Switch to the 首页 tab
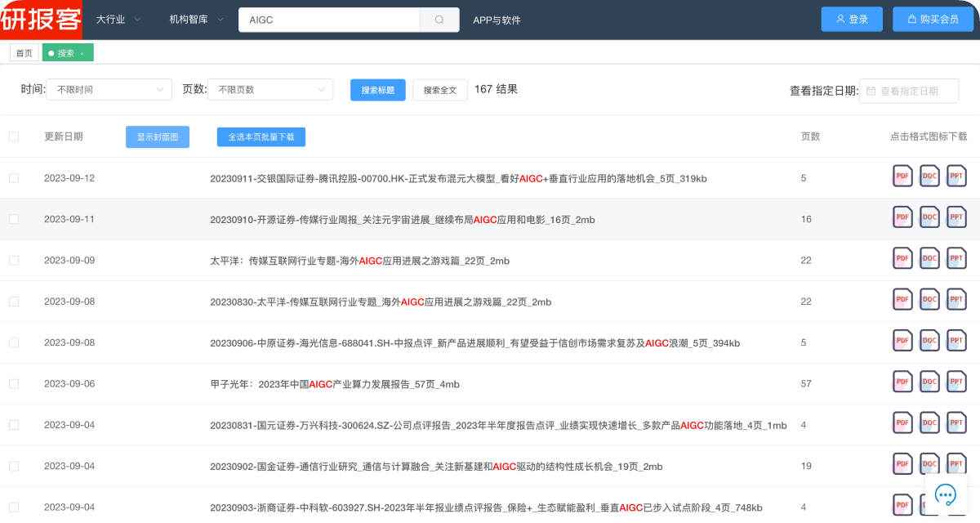 [24, 53]
